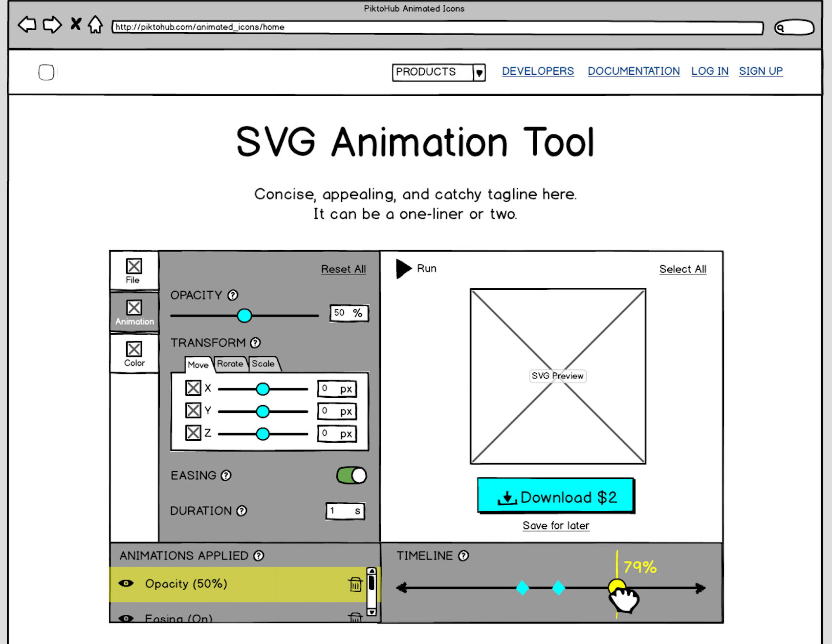Delete the Easing (On) animation

pyautogui.click(x=355, y=618)
